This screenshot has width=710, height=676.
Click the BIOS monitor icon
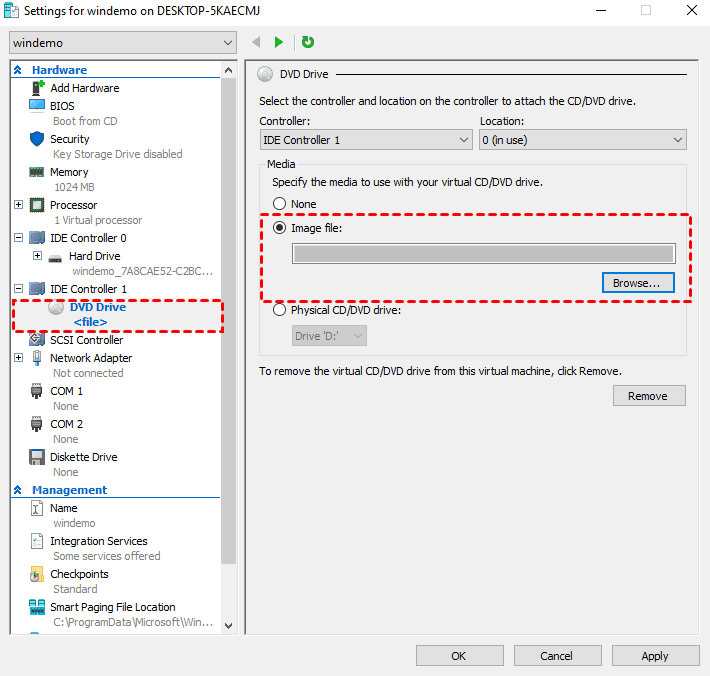point(37,105)
